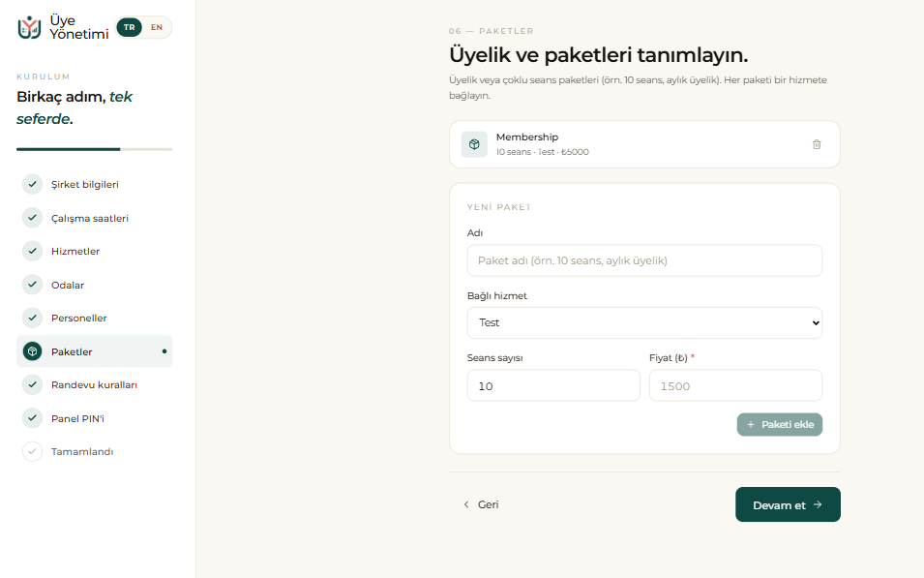Image resolution: width=924 pixels, height=578 pixels.
Task: Go to the Çalışma saatleri step
Action: pos(94,218)
